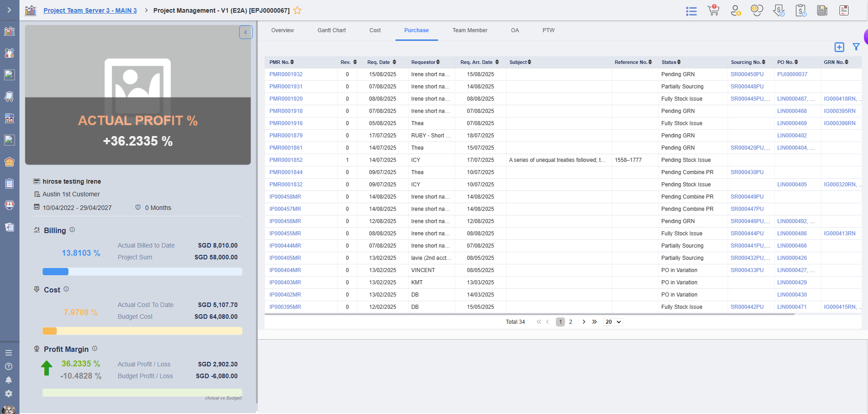Switch to the Gantt Chart tab
Image resolution: width=868 pixels, height=414 pixels.
(x=331, y=30)
